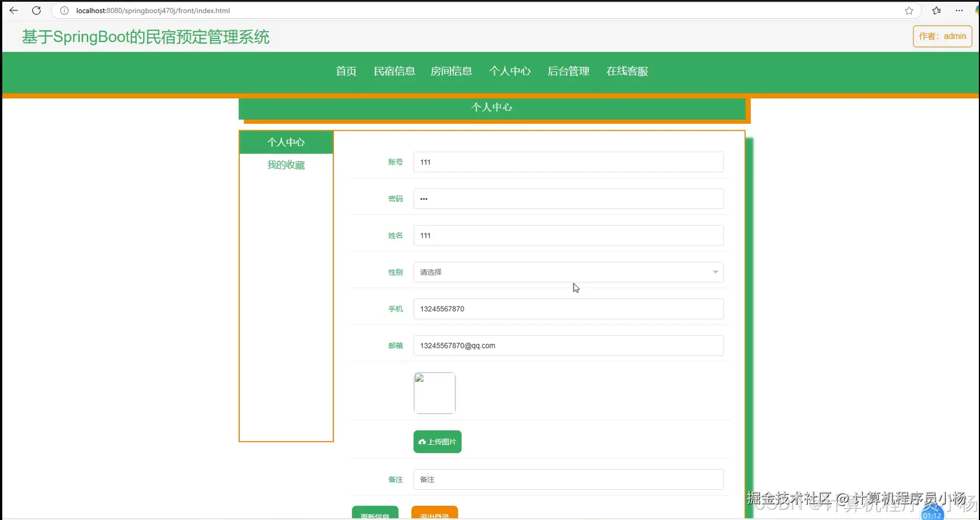
Task: Click the browser profile avatar icon
Action: [976, 10]
